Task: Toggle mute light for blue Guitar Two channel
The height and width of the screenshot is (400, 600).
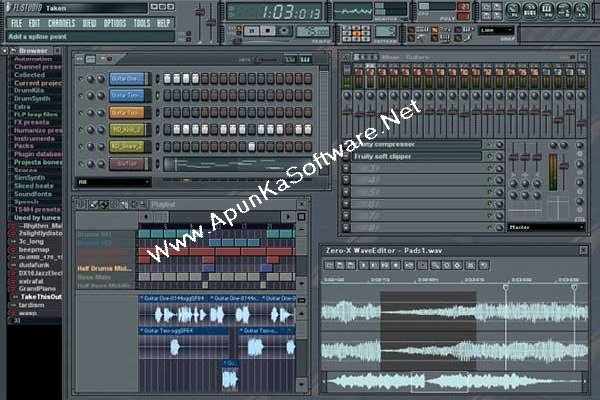Action: [x=81, y=95]
